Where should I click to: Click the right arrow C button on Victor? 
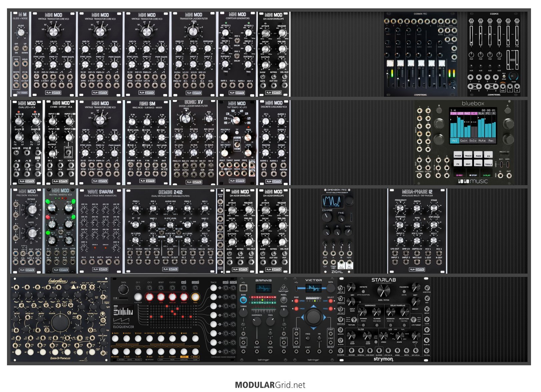pos(324,317)
